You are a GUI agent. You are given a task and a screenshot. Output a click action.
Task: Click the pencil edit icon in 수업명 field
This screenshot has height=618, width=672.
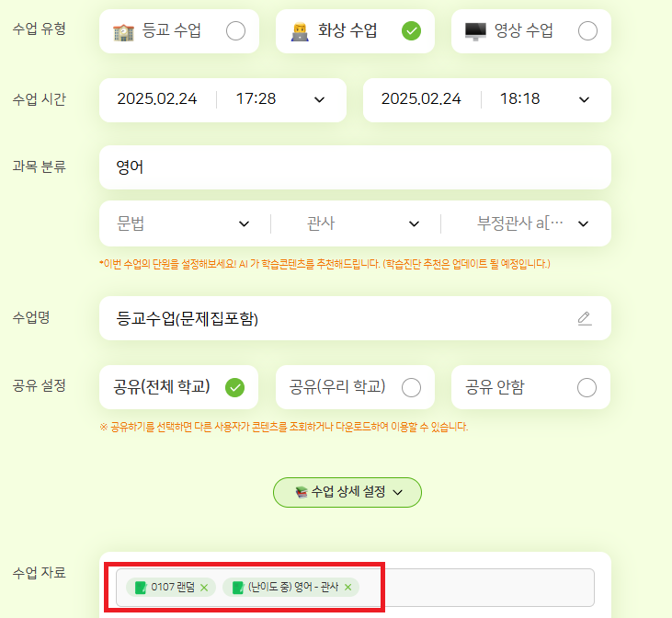click(585, 318)
